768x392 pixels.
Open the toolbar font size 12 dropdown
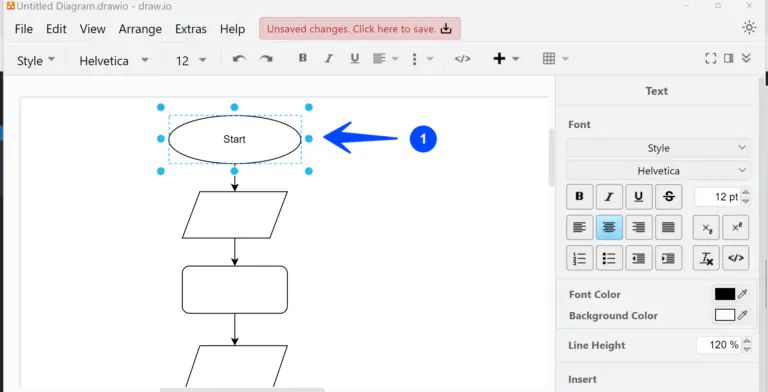[191, 60]
